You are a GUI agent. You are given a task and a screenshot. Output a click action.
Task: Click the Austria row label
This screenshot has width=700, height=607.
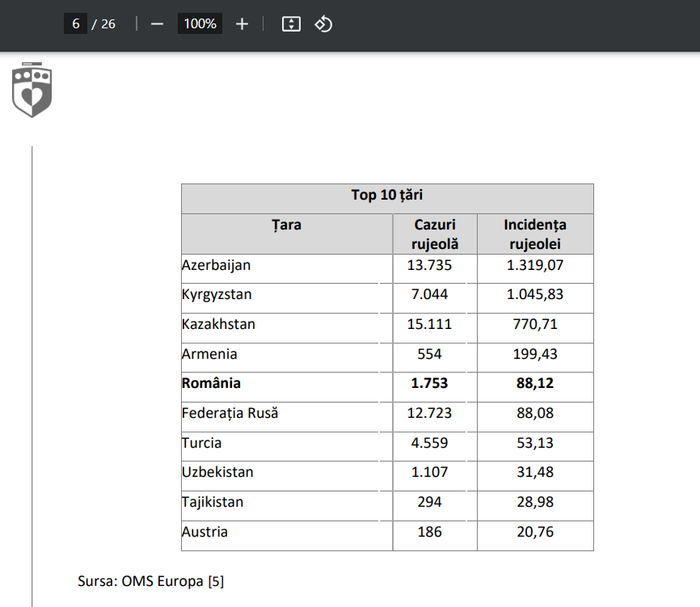[205, 532]
